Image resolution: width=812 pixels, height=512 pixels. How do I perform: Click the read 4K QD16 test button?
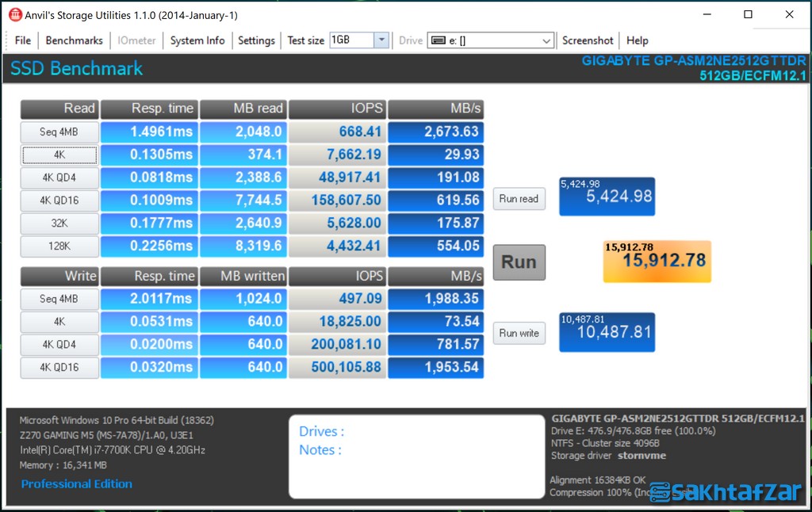pyautogui.click(x=59, y=201)
